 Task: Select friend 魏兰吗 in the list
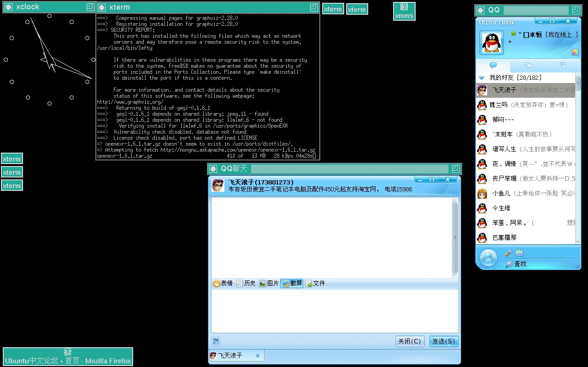[525, 105]
